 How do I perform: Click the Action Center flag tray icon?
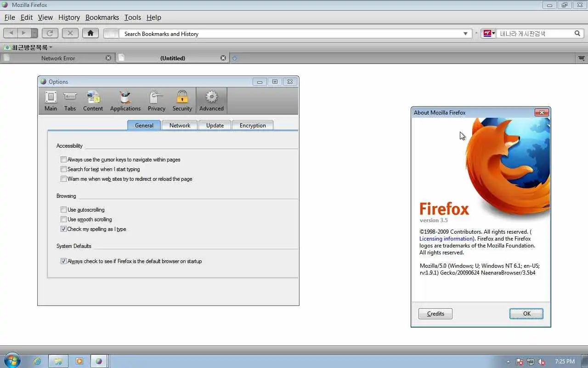[x=520, y=362]
